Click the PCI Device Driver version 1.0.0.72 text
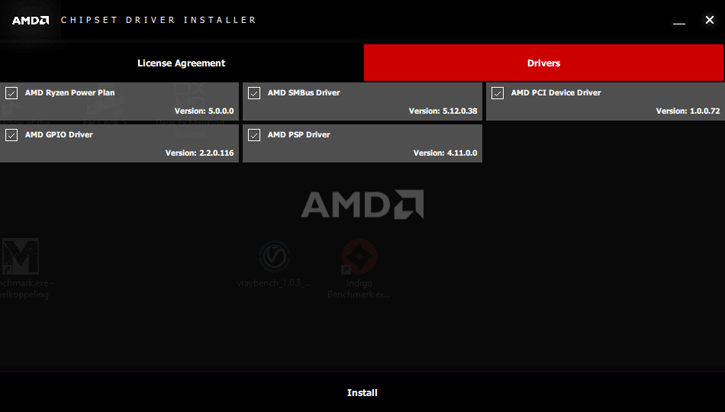The width and height of the screenshot is (725, 412). (687, 111)
